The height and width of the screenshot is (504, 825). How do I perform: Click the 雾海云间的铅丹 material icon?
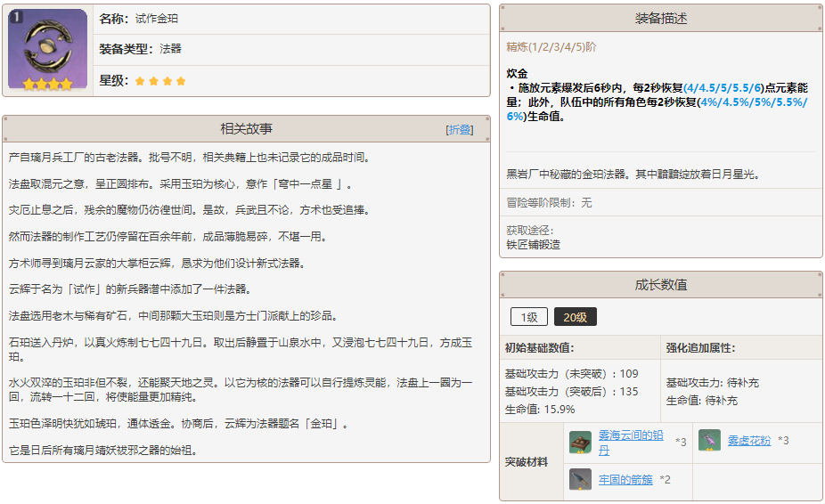[x=580, y=442]
